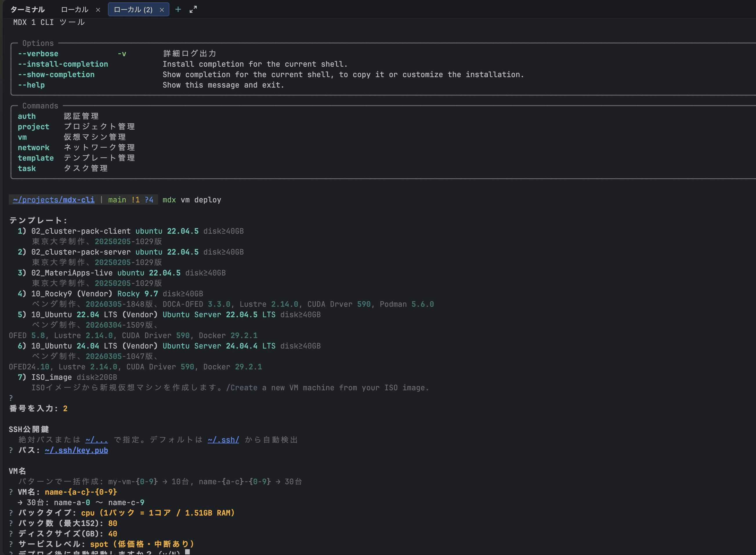Image resolution: width=756 pixels, height=555 pixels.
Task: Click the vm command in Commands list
Action: (22, 137)
